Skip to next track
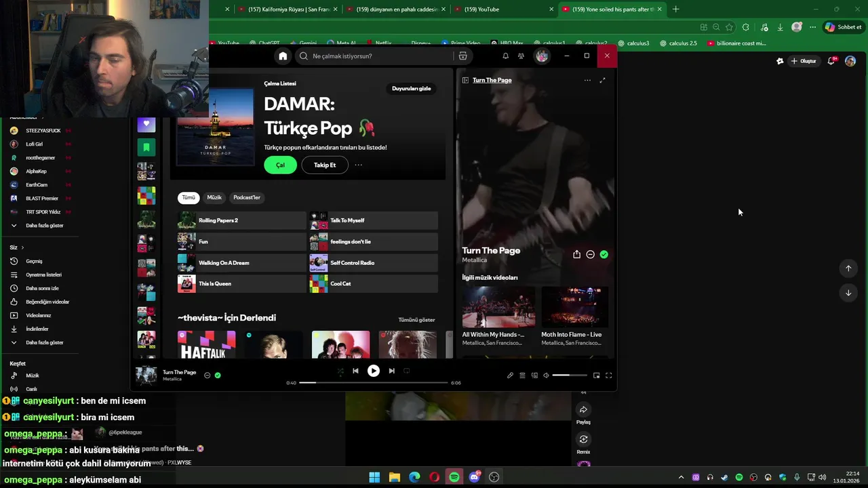The width and height of the screenshot is (868, 488). click(391, 371)
